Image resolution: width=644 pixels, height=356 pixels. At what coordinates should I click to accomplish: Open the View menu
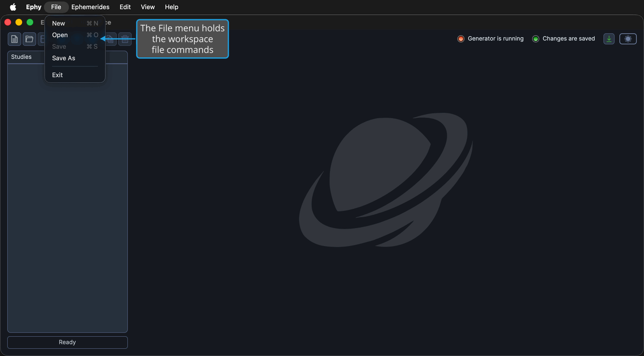pos(148,7)
